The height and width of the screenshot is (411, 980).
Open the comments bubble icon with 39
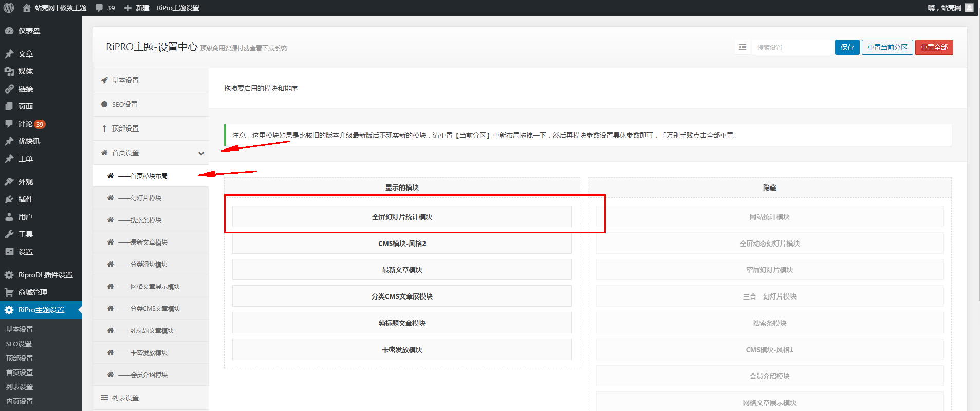click(x=99, y=8)
